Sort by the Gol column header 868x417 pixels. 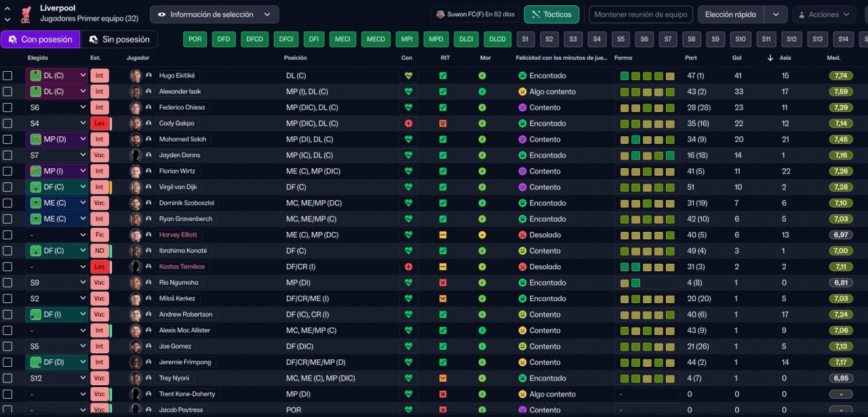[x=736, y=58]
